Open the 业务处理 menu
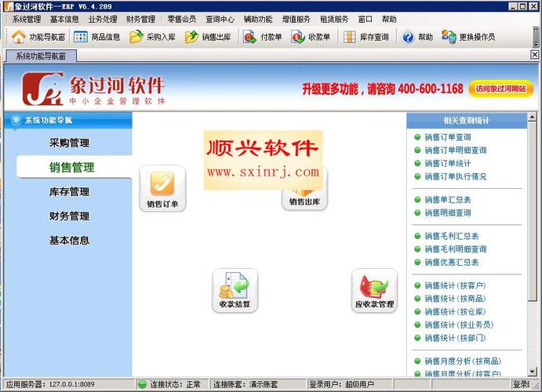Screen dimensions: 542x392 (x=103, y=20)
